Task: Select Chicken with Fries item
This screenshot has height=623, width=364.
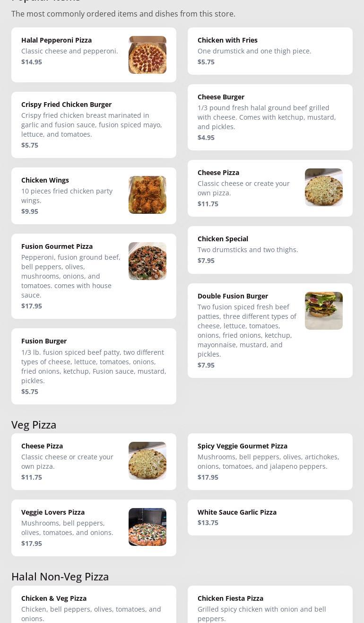Action: coord(270,51)
